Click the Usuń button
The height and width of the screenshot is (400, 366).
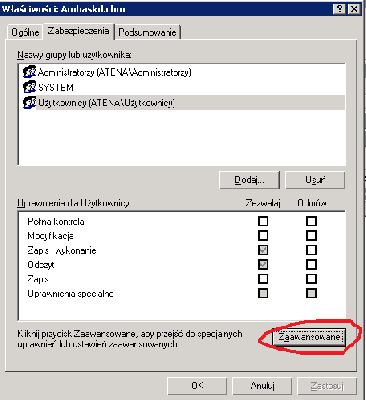[x=315, y=180]
